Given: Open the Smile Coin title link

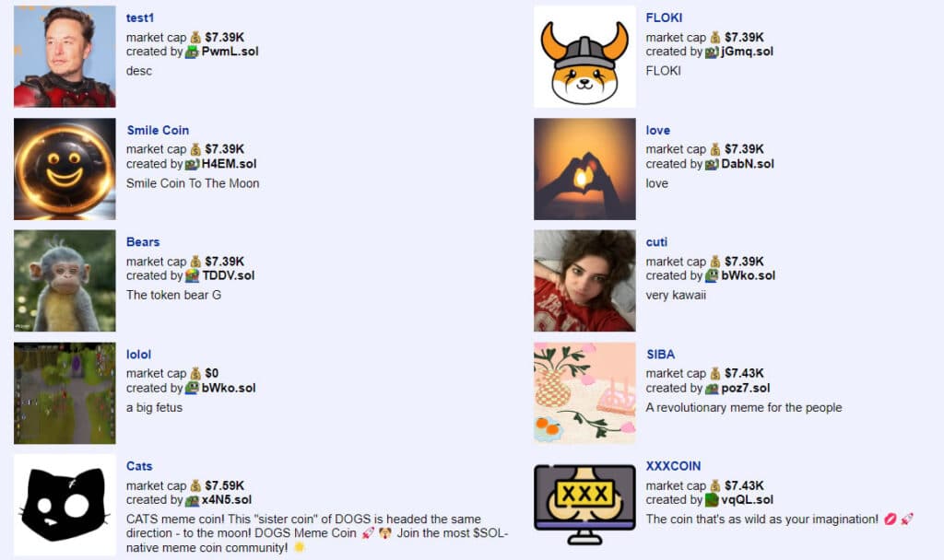Looking at the screenshot, I should click(158, 130).
